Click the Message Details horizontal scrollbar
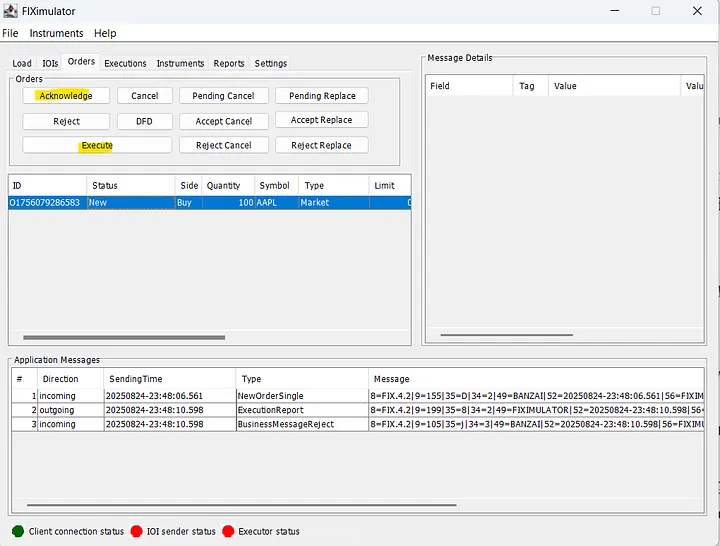 click(506, 335)
